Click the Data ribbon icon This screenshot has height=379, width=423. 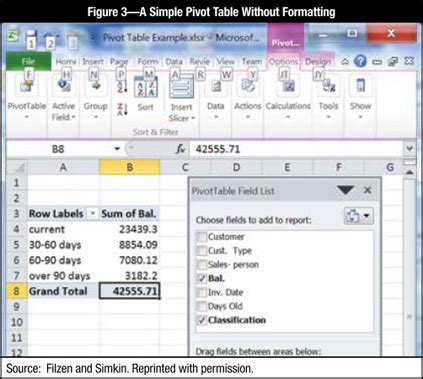(216, 87)
